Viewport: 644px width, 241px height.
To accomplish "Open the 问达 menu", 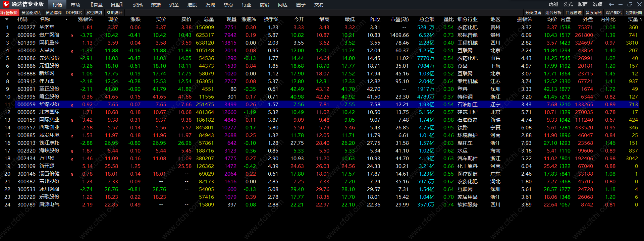I will (283, 5).
